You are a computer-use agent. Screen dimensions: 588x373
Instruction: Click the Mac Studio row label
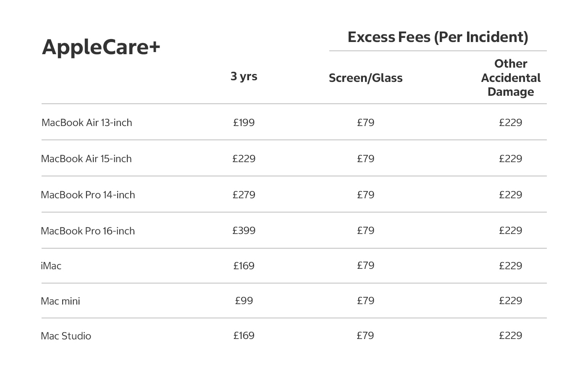click(x=66, y=336)
